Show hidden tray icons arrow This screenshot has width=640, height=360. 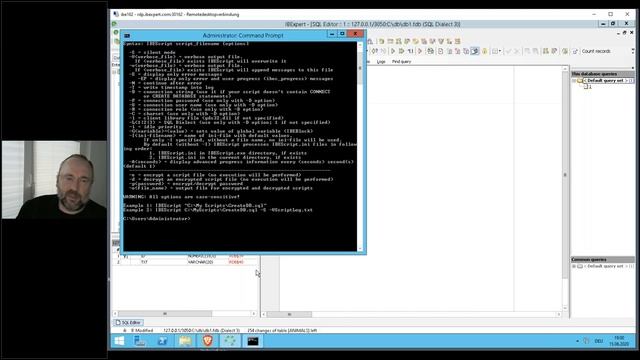click(x=577, y=341)
